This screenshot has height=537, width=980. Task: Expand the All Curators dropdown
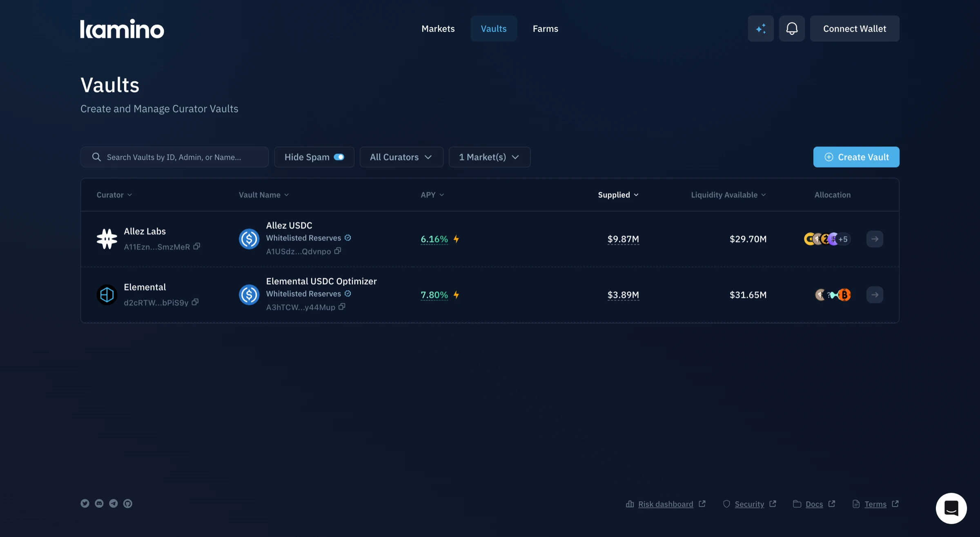(401, 157)
